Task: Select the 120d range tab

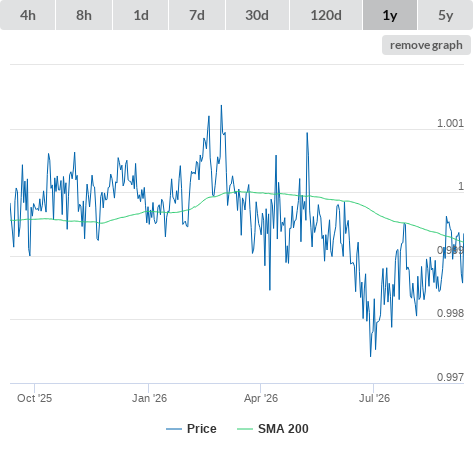Action: [326, 15]
